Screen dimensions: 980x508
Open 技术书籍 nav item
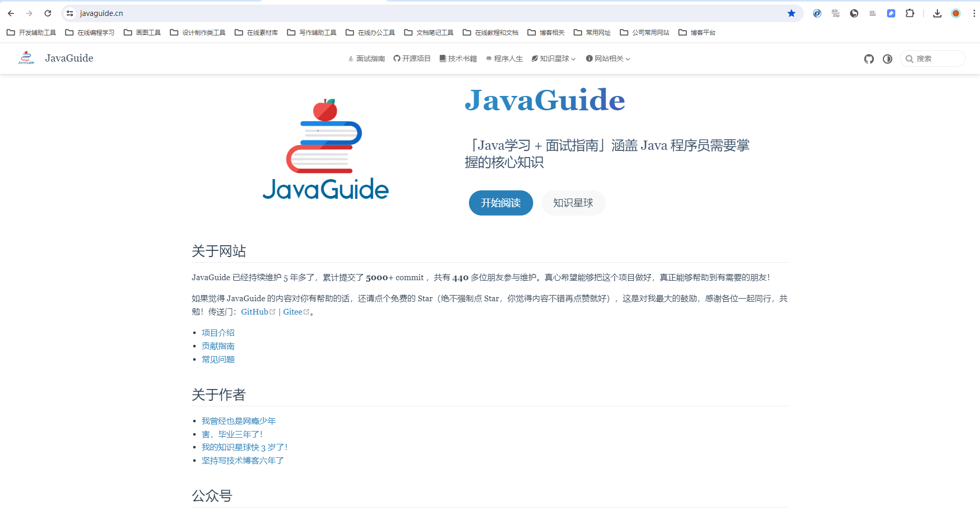458,58
